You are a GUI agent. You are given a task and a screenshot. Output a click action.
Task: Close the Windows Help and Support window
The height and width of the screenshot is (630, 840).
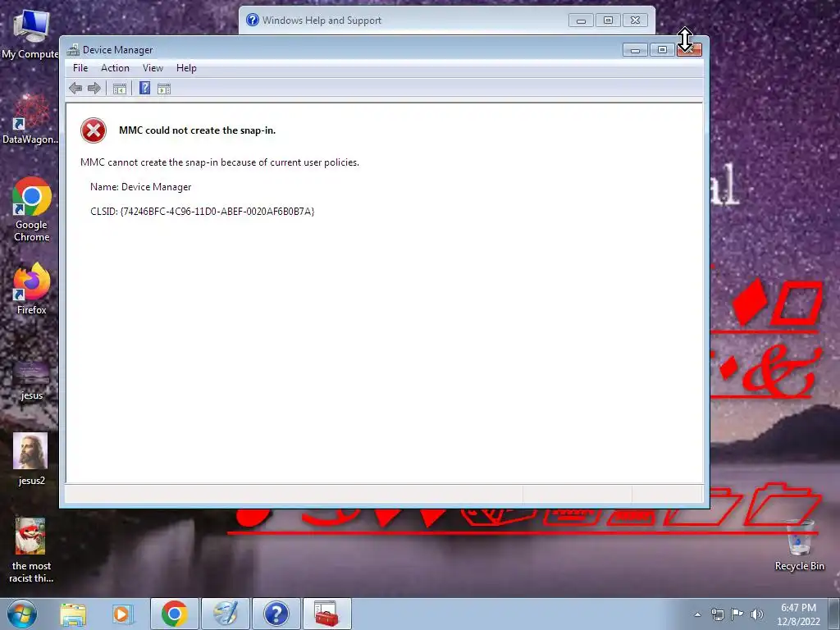coord(635,21)
